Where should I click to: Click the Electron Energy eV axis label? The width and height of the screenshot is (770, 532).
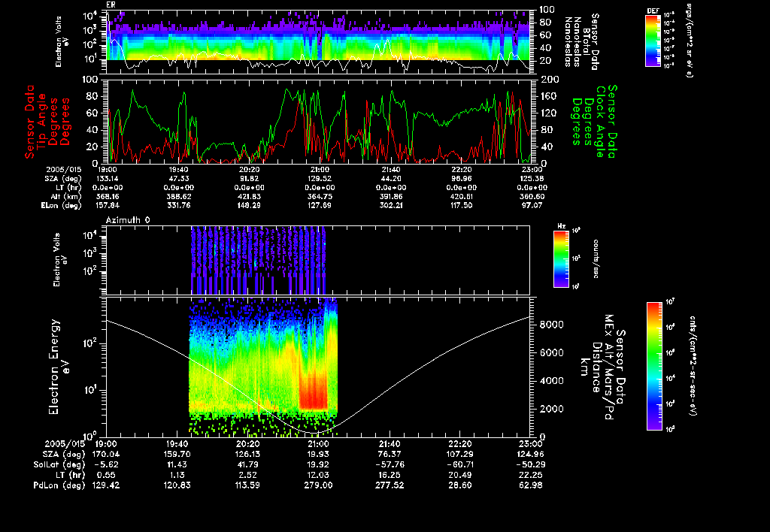click(x=59, y=367)
